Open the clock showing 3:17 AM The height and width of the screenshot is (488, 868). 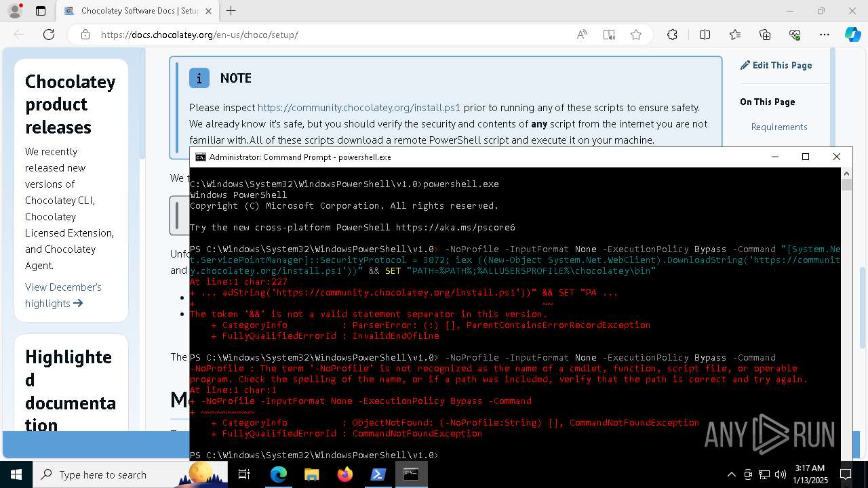click(810, 474)
